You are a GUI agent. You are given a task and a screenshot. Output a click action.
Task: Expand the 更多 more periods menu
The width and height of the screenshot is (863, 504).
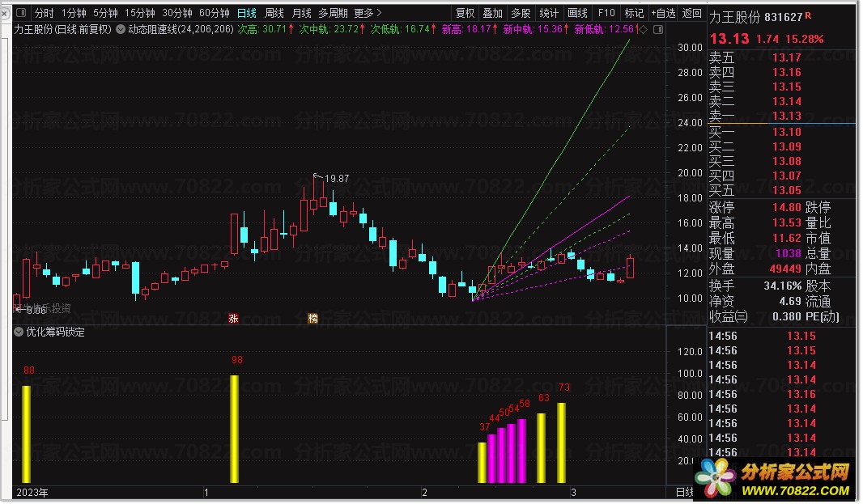click(x=368, y=13)
